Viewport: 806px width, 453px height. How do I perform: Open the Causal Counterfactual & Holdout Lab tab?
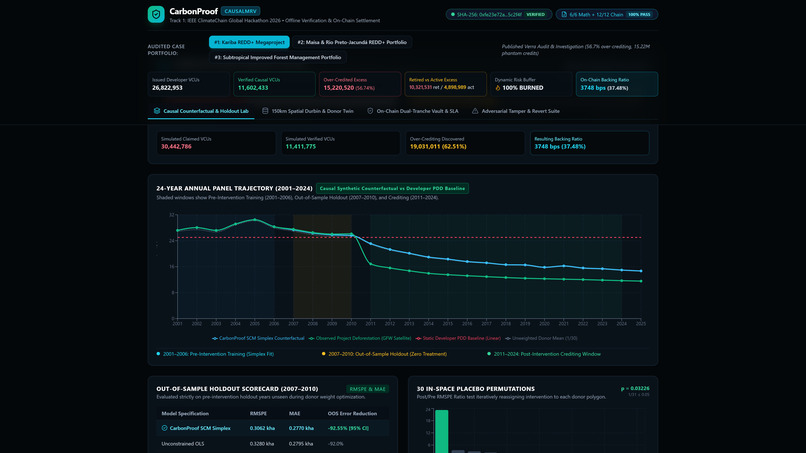201,111
